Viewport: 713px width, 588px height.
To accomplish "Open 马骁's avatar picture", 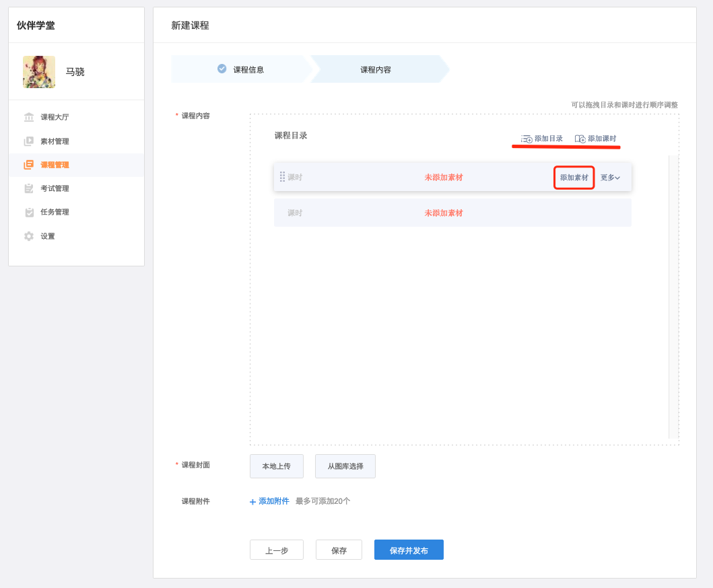I will pos(39,72).
